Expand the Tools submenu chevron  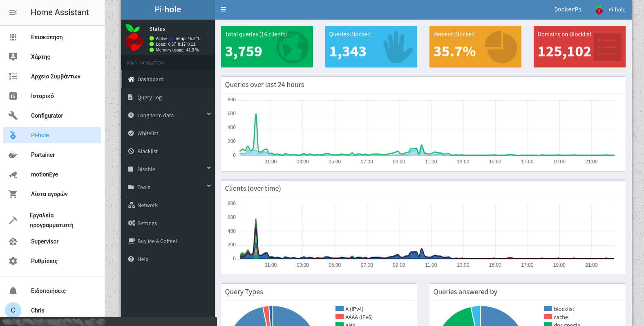209,186
